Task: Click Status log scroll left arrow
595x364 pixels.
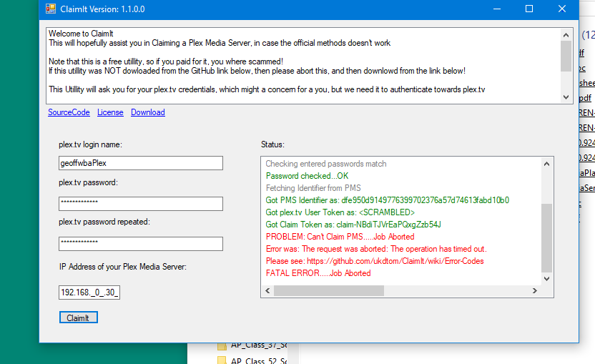Action: coord(267,291)
